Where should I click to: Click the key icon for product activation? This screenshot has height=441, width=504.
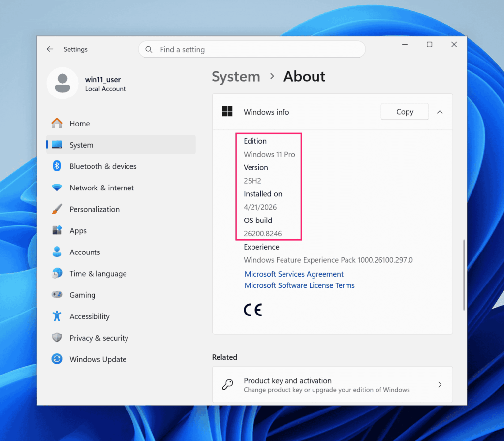click(x=227, y=385)
